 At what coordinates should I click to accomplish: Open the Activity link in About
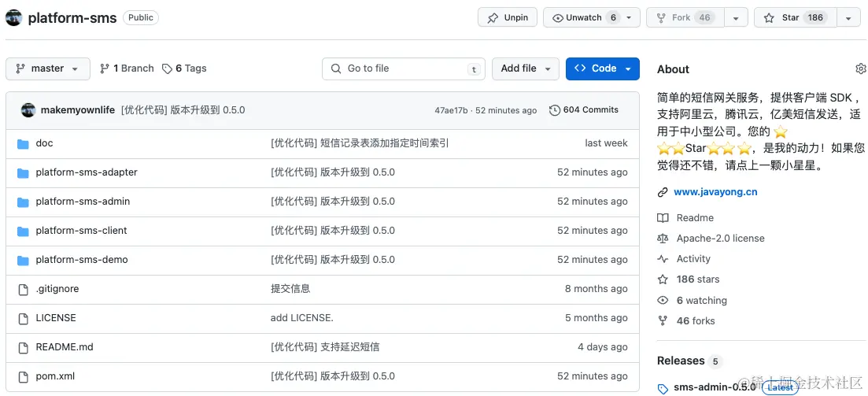(693, 259)
